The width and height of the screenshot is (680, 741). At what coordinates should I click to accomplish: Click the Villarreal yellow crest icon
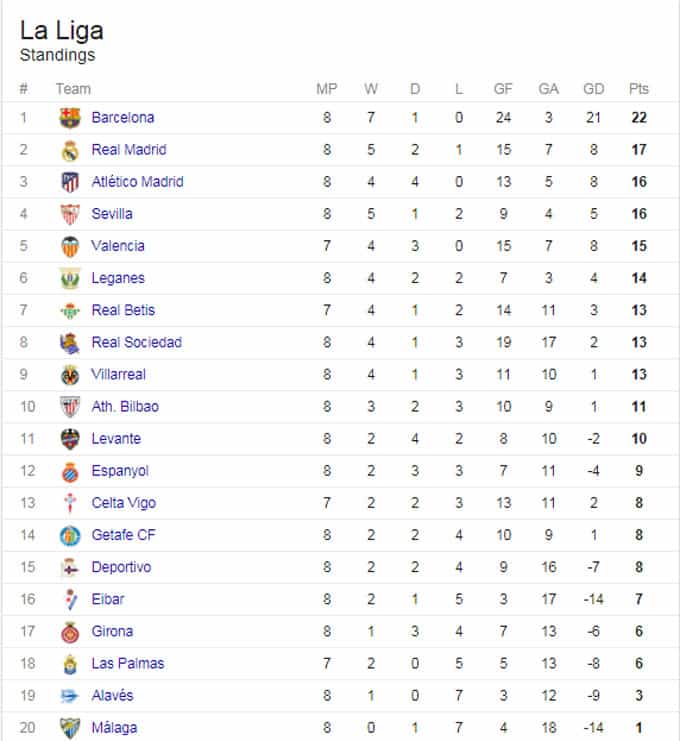(x=70, y=375)
